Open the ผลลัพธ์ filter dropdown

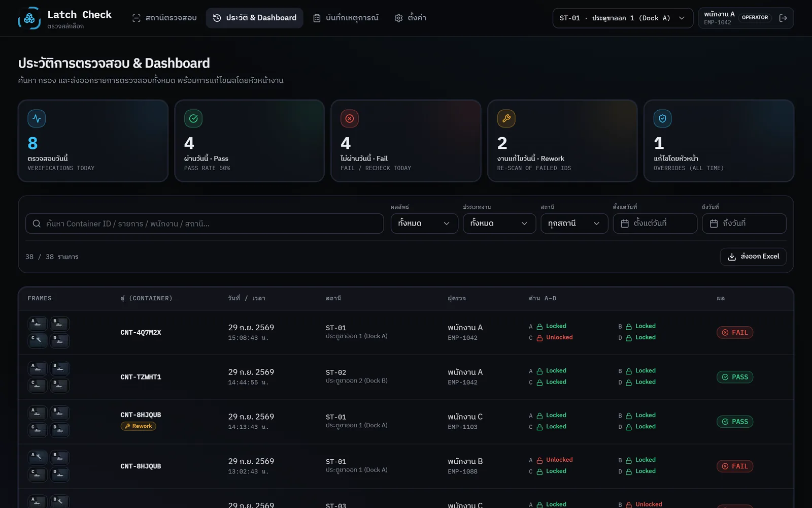(424, 224)
